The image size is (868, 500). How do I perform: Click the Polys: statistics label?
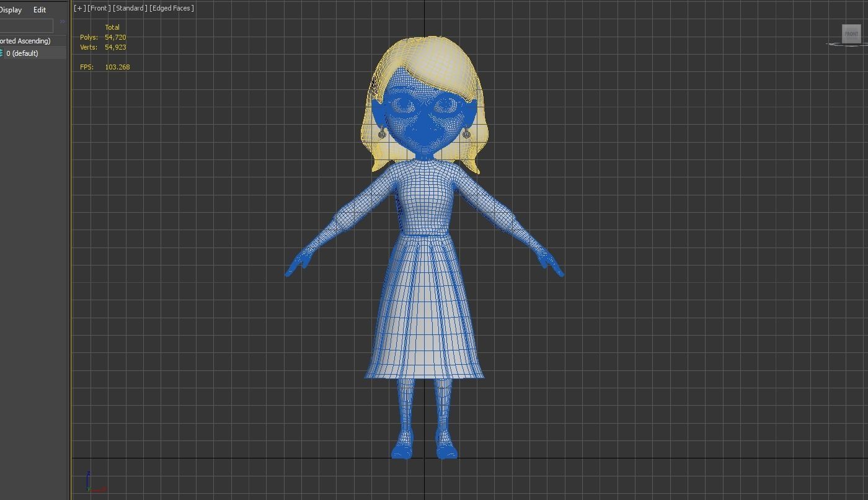tap(89, 37)
